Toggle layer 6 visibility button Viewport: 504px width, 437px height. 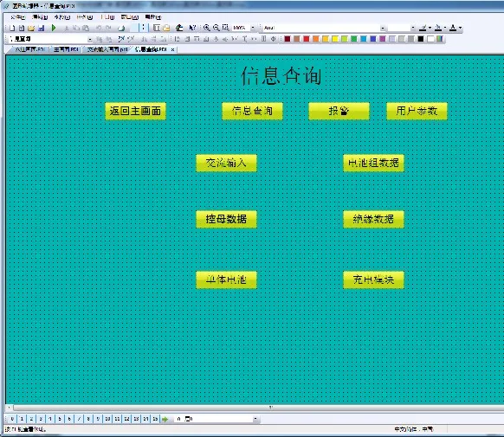coord(69,419)
